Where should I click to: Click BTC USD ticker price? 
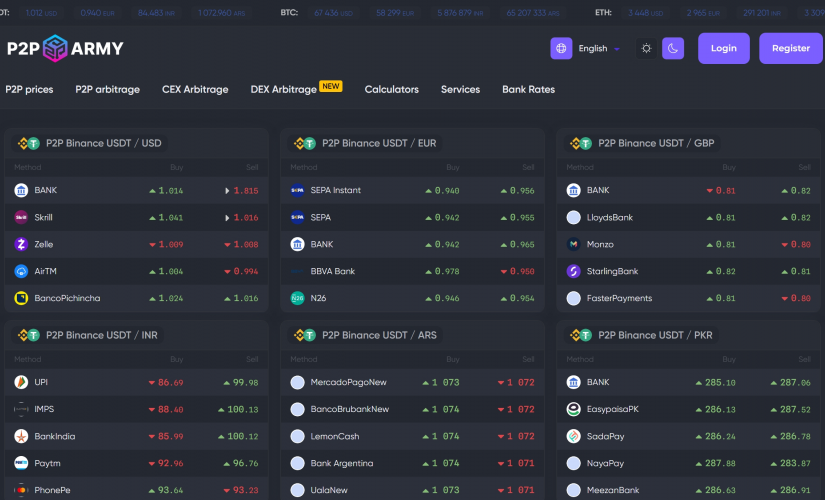pyautogui.click(x=334, y=13)
